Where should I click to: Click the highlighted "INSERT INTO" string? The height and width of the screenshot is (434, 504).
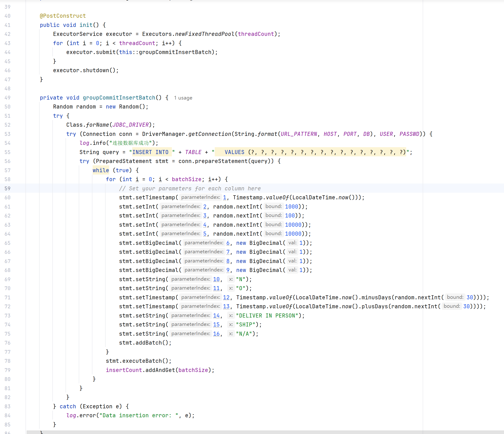point(152,152)
